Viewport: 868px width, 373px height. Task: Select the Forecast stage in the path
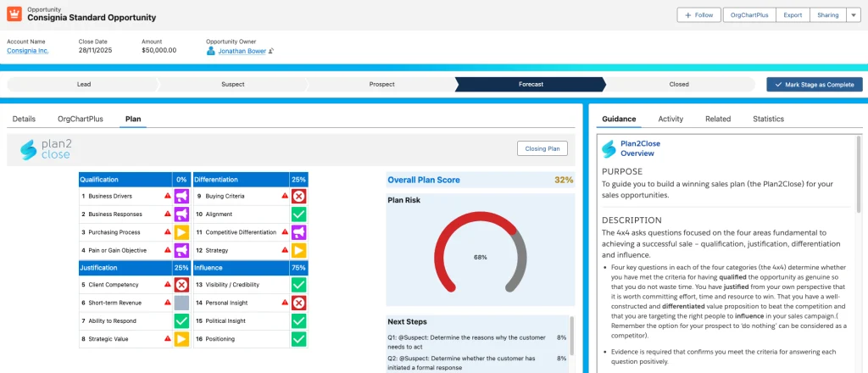click(x=531, y=85)
